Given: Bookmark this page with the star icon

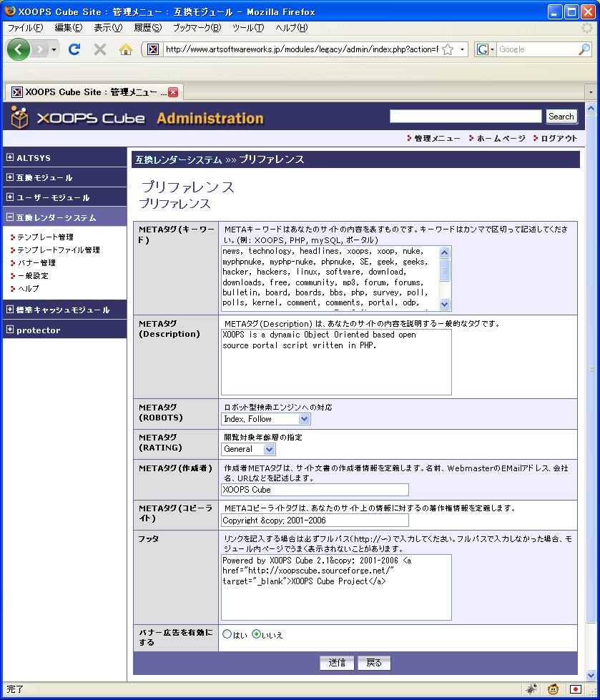Looking at the screenshot, I should [x=448, y=49].
